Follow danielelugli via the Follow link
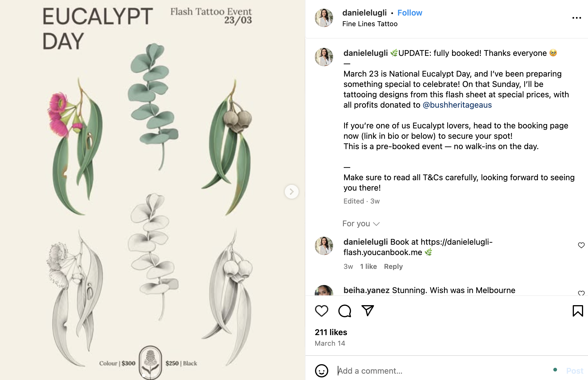 coord(409,13)
